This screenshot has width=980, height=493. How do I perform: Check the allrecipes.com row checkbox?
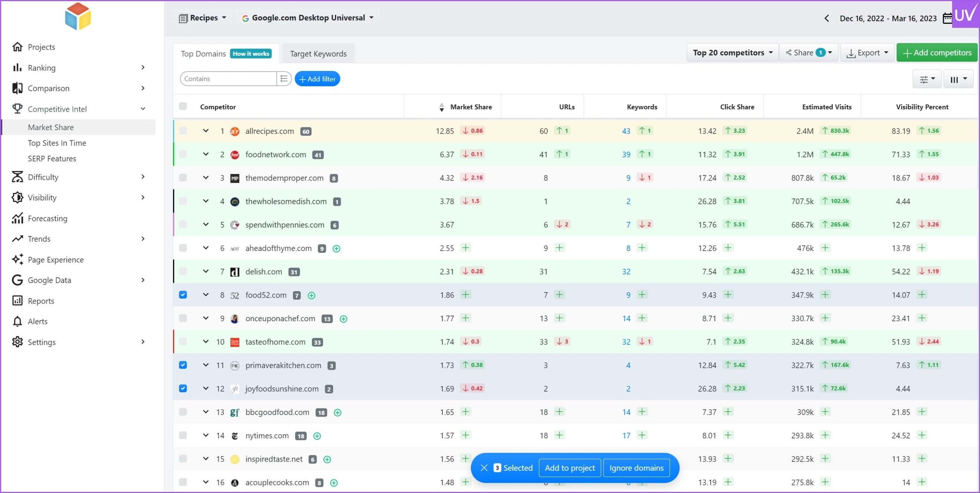coord(183,131)
